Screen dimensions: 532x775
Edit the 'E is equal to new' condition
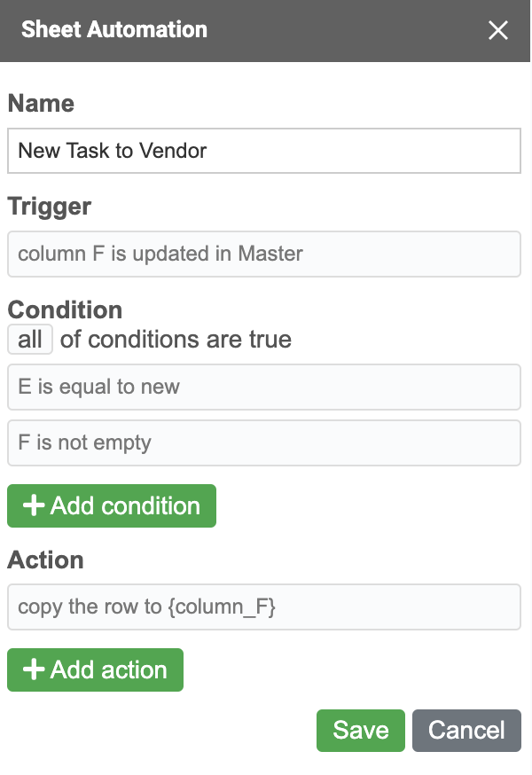click(263, 387)
